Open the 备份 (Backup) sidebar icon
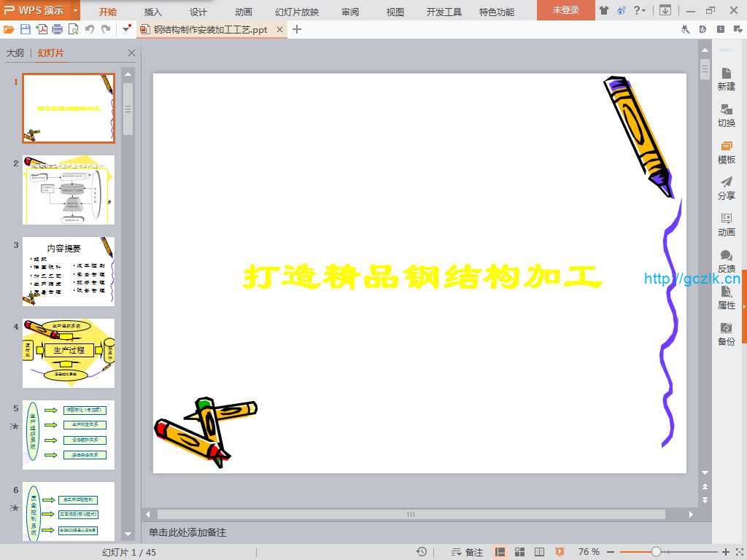Image resolution: width=747 pixels, height=560 pixels. (x=726, y=334)
